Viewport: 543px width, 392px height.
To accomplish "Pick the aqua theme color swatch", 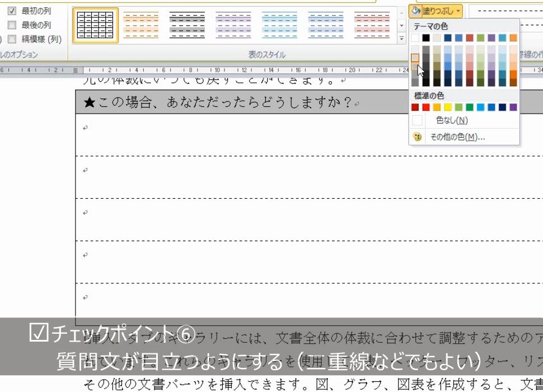I will pyautogui.click(x=503, y=38).
